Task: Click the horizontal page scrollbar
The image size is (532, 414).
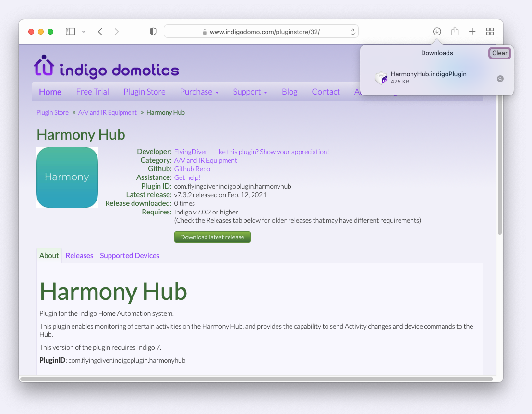Action: coord(256,379)
